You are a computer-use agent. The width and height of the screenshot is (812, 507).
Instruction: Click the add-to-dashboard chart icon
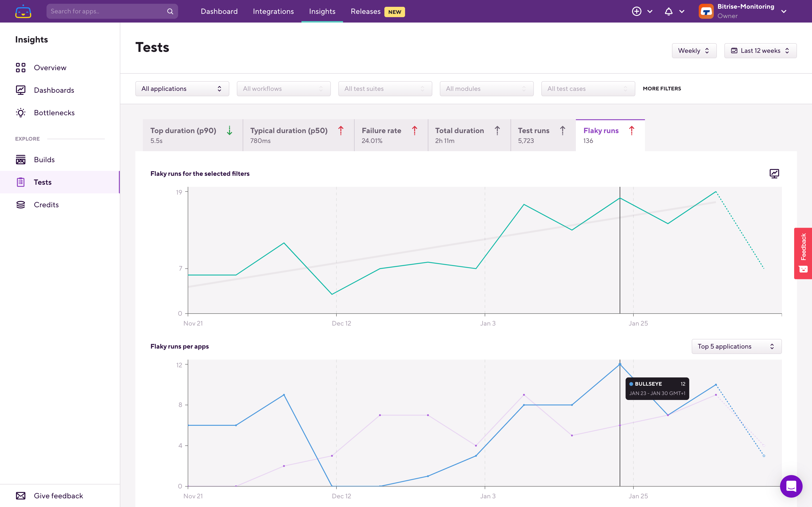(774, 173)
